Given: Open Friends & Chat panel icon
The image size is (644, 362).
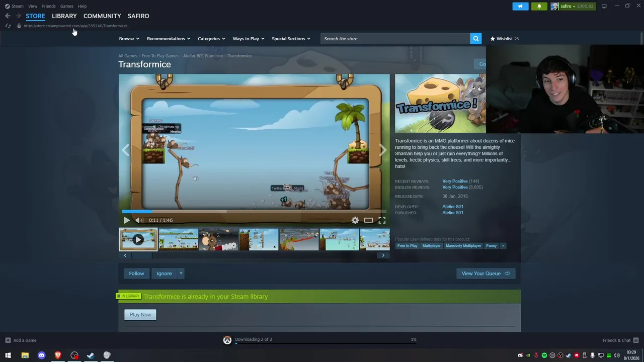Looking at the screenshot, I should tap(636, 340).
